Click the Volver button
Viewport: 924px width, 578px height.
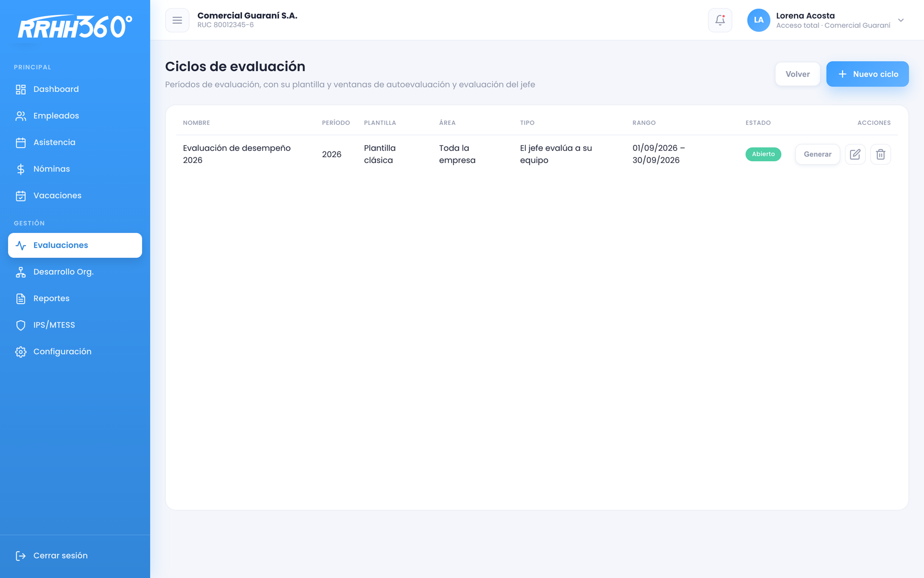[798, 74]
